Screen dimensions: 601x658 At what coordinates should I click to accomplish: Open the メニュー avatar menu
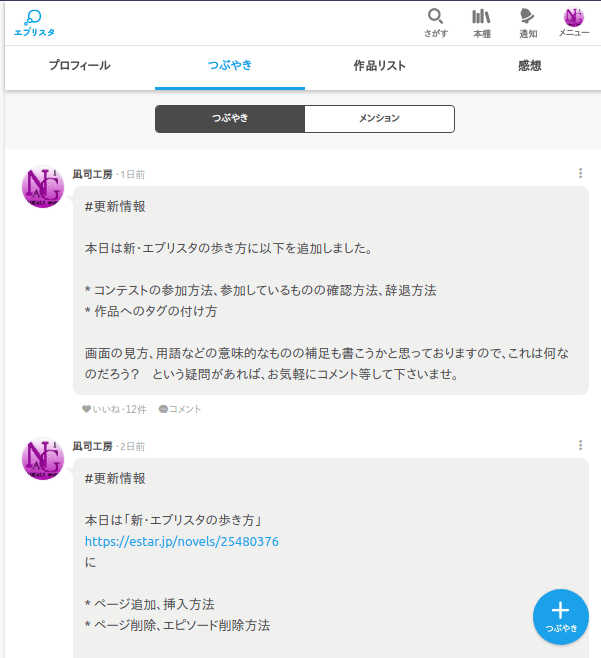pyautogui.click(x=574, y=23)
